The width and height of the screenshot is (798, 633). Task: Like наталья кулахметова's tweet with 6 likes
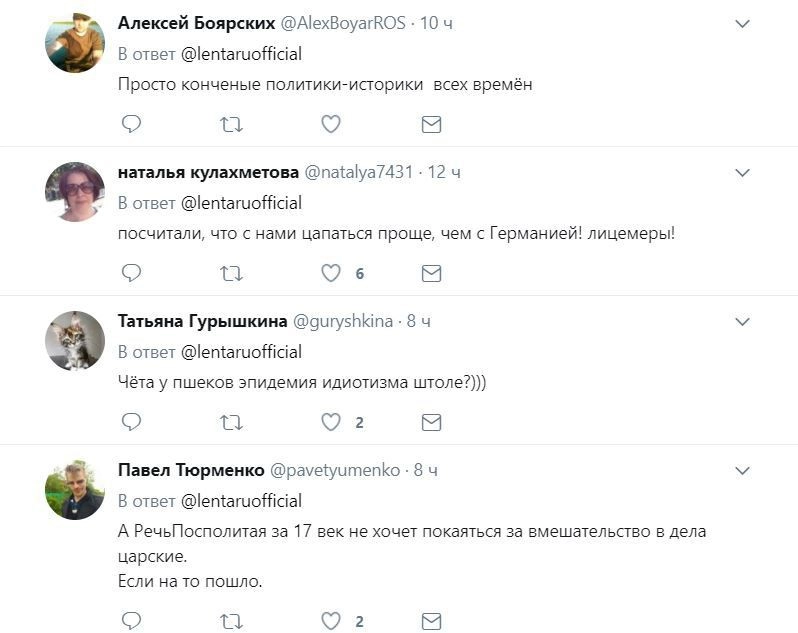(x=331, y=273)
